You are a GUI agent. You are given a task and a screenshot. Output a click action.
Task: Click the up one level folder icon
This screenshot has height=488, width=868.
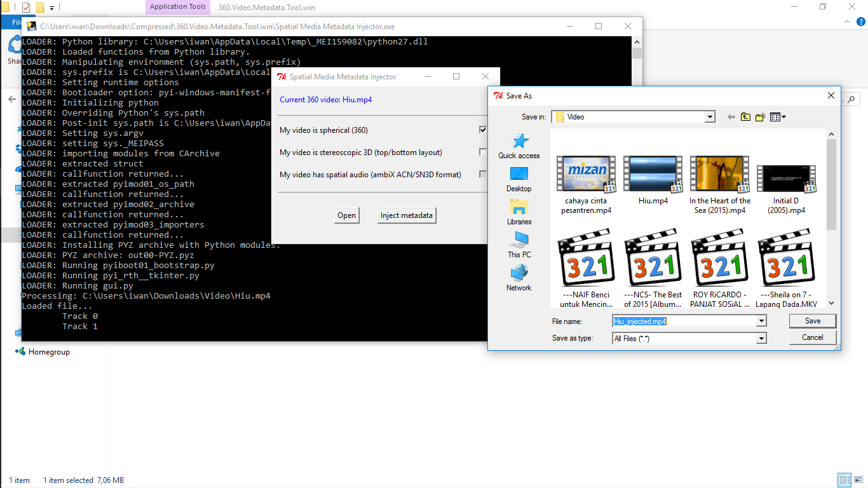tap(745, 116)
